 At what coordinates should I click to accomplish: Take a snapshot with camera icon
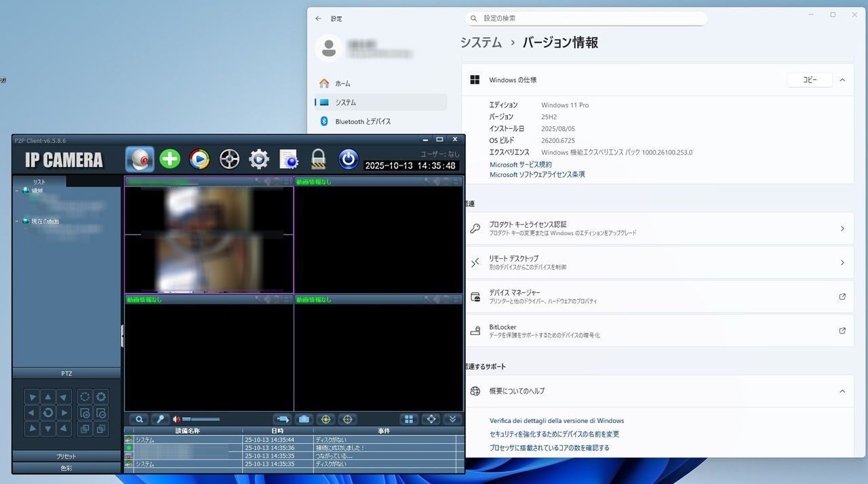(304, 420)
